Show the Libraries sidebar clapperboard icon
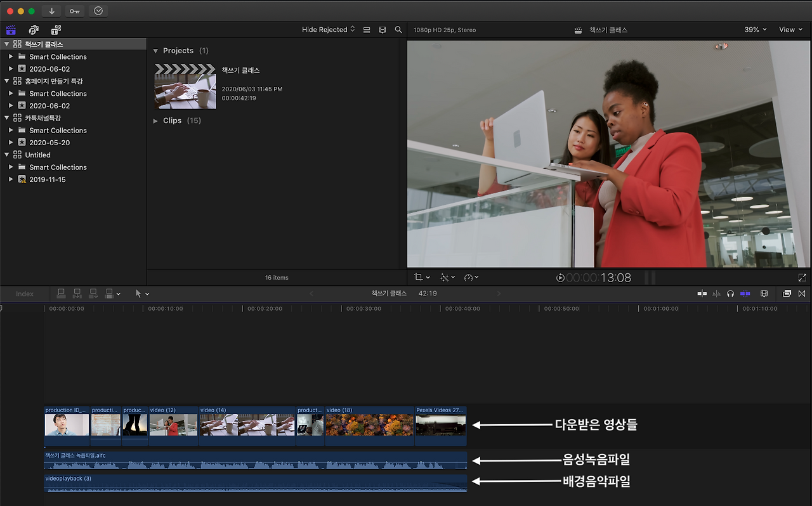 (11, 30)
